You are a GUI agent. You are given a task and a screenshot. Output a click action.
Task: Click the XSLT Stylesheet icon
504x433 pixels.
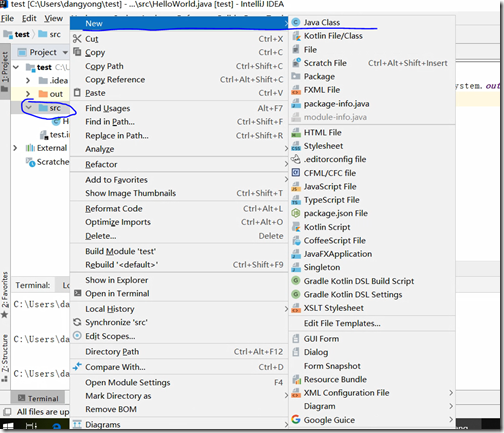click(296, 308)
